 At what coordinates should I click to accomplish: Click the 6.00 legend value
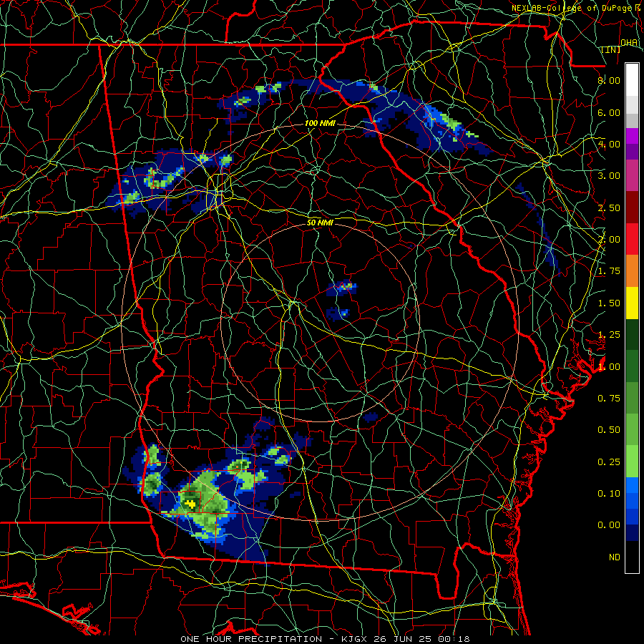pyautogui.click(x=609, y=112)
